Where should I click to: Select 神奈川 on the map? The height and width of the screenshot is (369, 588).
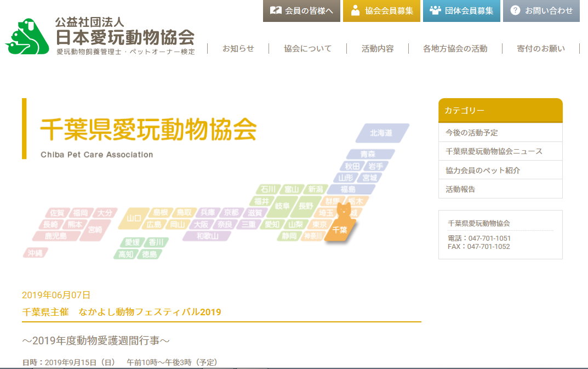313,236
